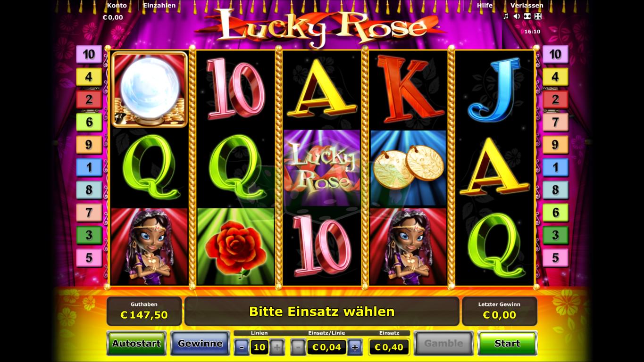
Task: Open the Konto menu
Action: pos(117,6)
